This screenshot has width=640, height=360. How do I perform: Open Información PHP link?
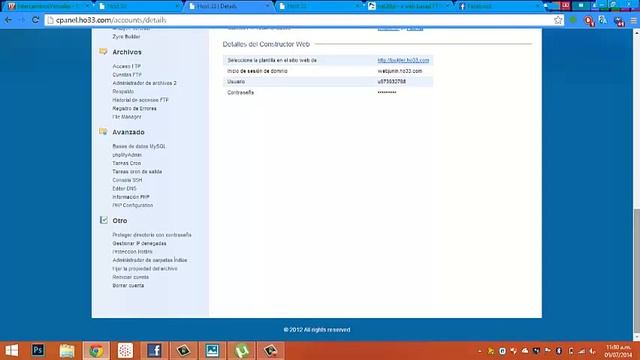tap(131, 197)
